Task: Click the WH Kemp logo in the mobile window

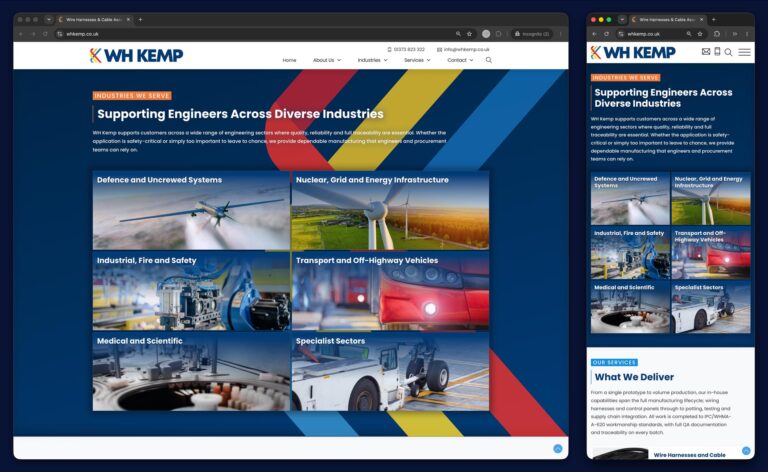Action: 633,52
